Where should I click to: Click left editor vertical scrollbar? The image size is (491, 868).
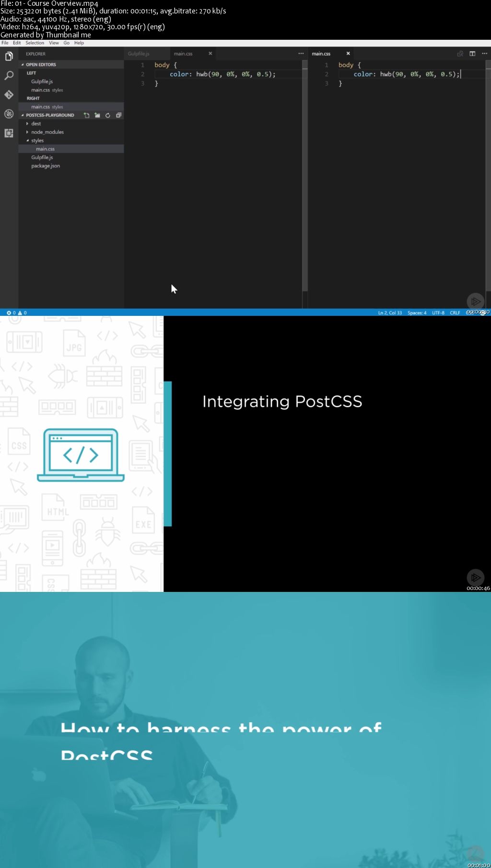(305, 175)
